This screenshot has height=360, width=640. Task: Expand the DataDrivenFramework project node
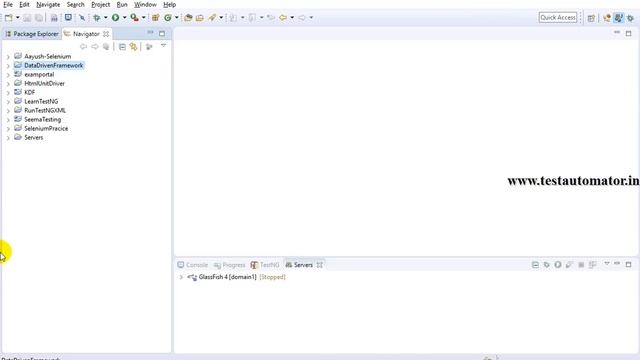pos(8,66)
